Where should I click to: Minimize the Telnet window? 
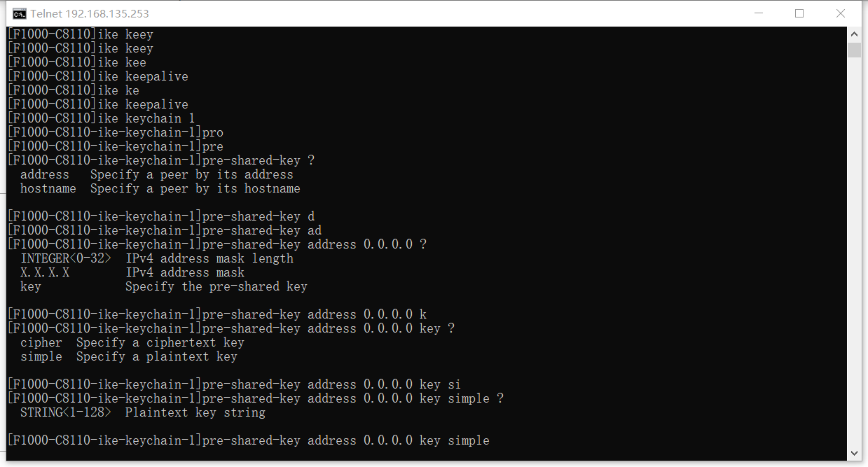point(759,13)
